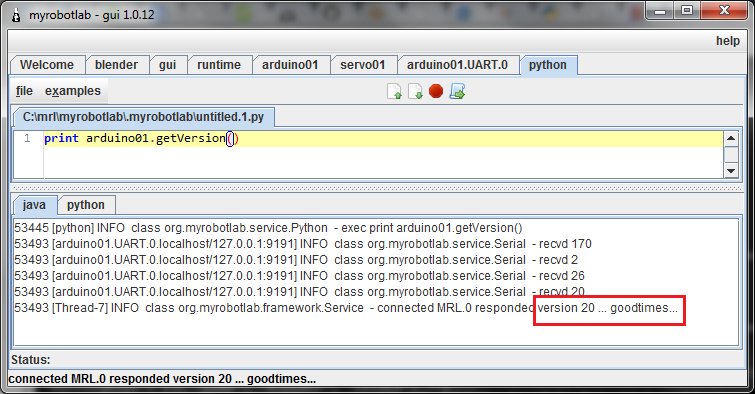The height and width of the screenshot is (394, 755).
Task: Execute the script using the blue scroll icon
Action: pos(457,91)
